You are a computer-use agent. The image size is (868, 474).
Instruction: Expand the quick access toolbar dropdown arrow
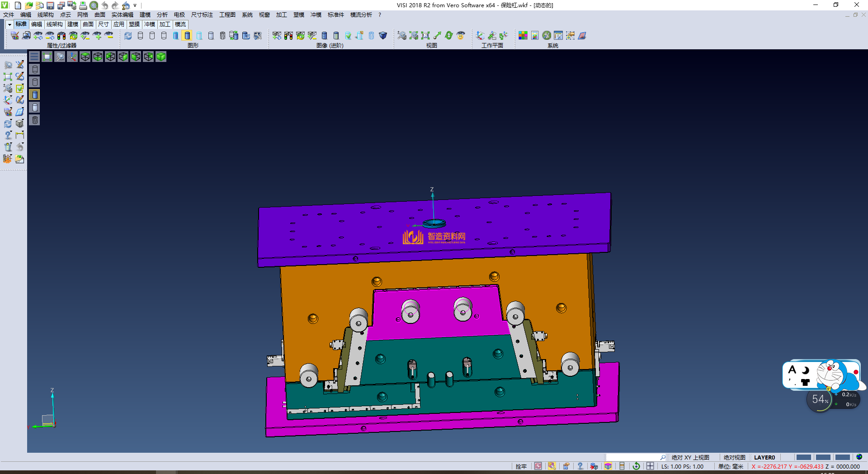(135, 5)
